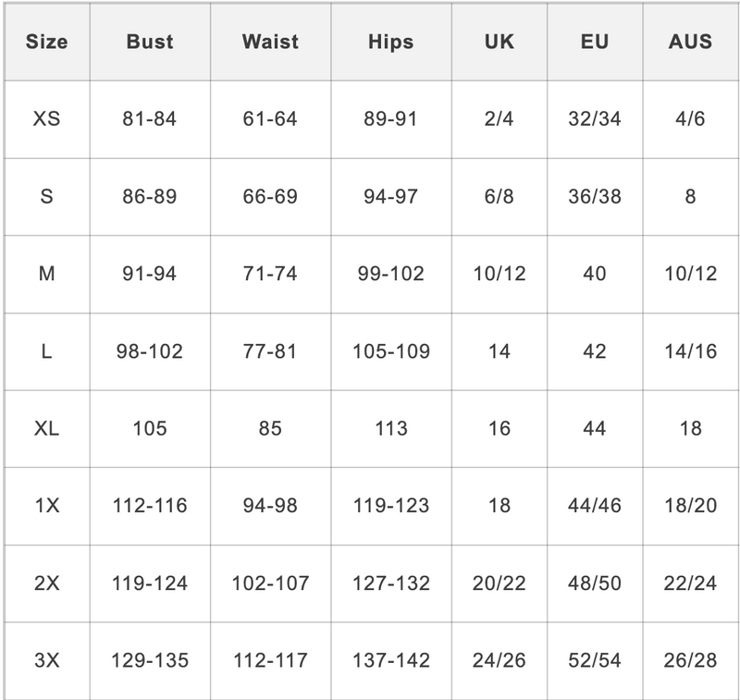Select the UK column header
740x700 pixels.
pos(499,43)
